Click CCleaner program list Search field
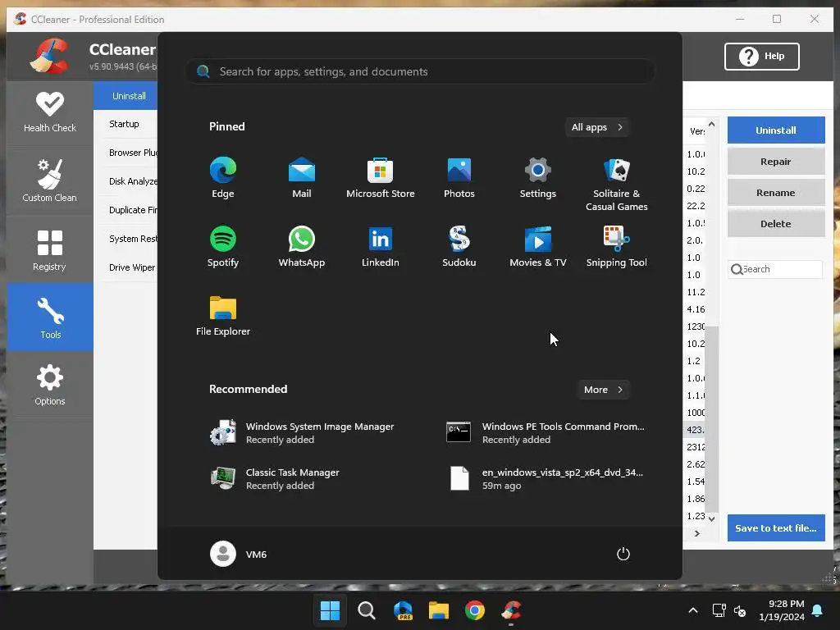 775,269
